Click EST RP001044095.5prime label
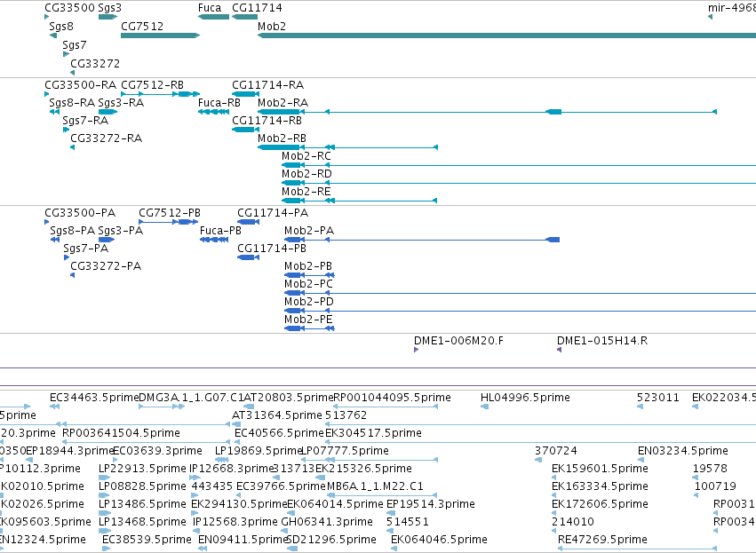This screenshot has height=553, width=756. point(393,398)
